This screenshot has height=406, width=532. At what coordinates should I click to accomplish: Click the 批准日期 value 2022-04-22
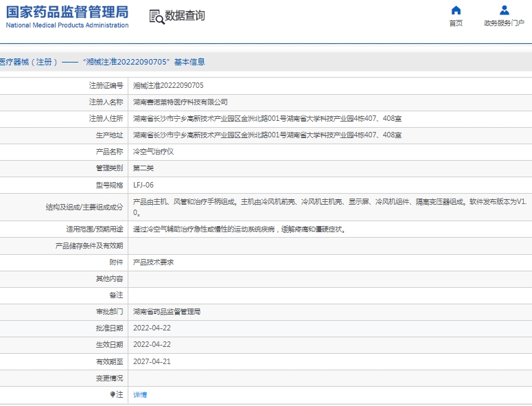(x=152, y=328)
